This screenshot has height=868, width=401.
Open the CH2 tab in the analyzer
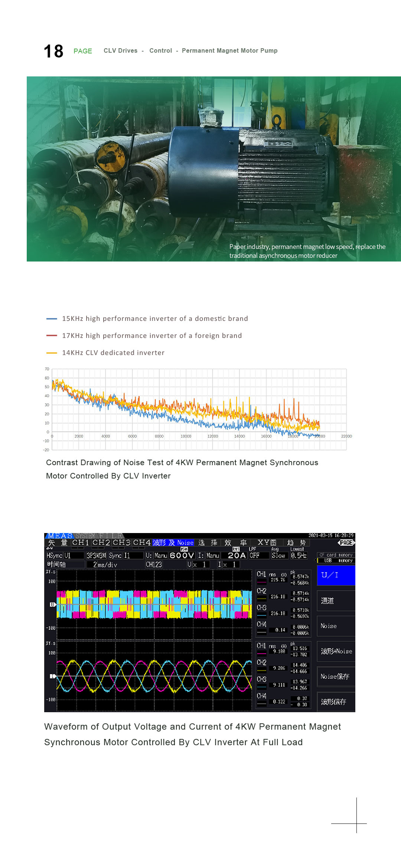tap(101, 543)
